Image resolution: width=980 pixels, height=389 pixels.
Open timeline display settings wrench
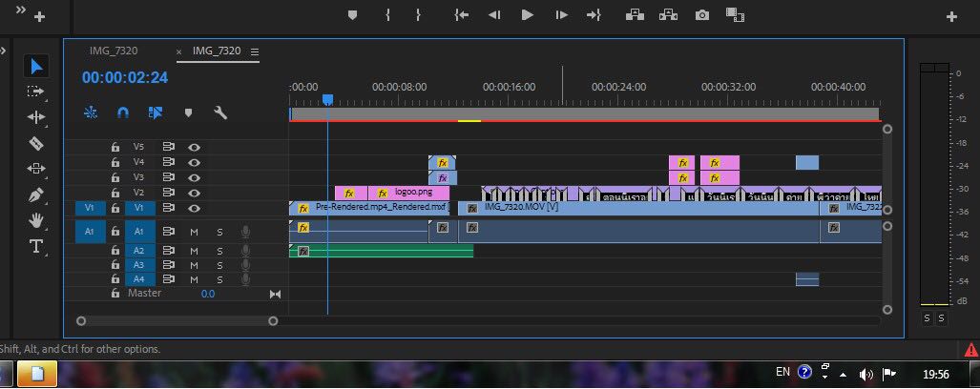220,113
